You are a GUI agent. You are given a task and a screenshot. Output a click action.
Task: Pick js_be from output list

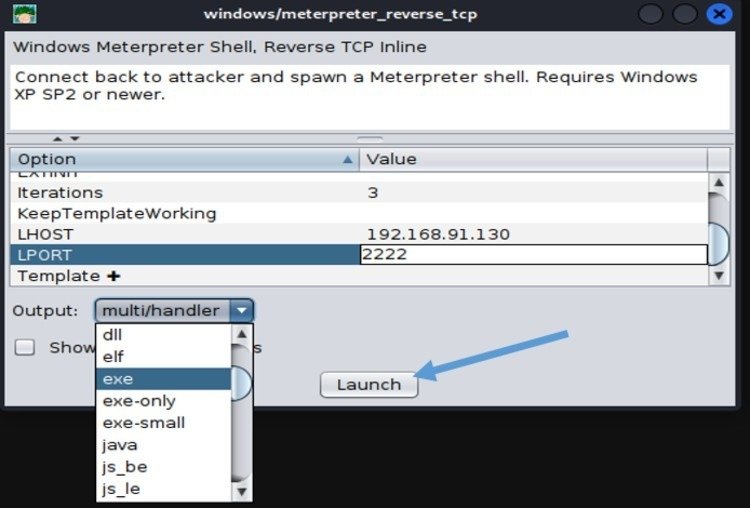click(x=164, y=467)
